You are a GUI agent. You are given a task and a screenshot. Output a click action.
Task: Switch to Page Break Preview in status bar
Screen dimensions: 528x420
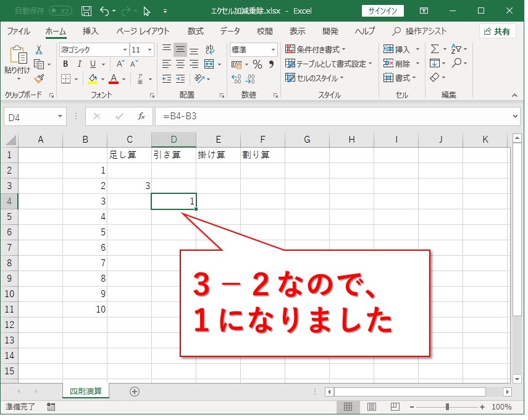395,407
